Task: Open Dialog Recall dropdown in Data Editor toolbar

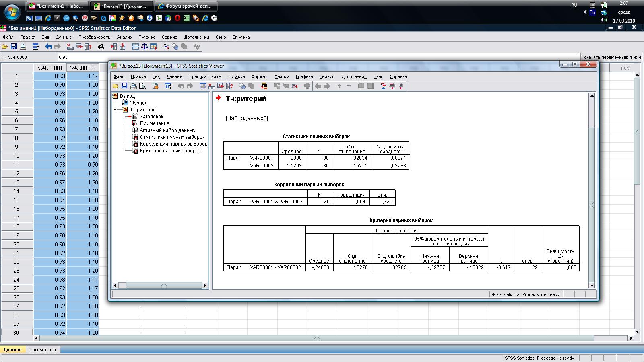Action: coord(35,47)
